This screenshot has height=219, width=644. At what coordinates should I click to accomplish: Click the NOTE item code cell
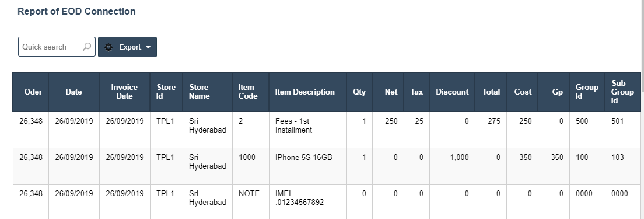[x=250, y=201]
